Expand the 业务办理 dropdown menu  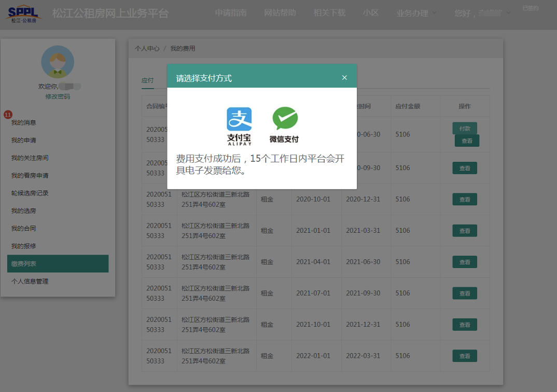click(x=416, y=13)
